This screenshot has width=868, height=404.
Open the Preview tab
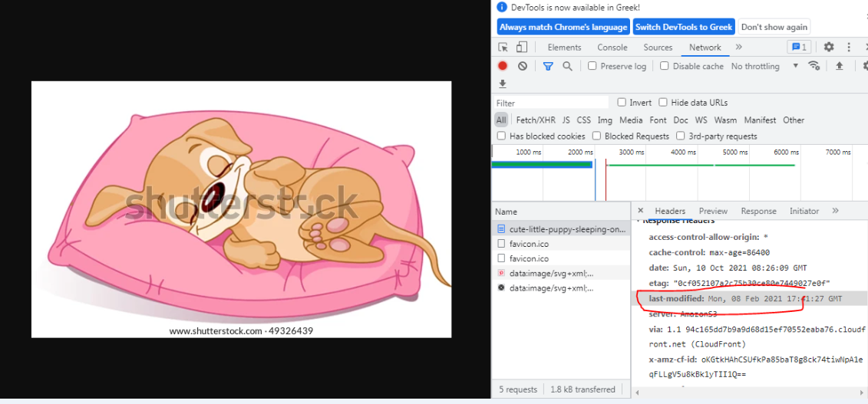point(713,211)
